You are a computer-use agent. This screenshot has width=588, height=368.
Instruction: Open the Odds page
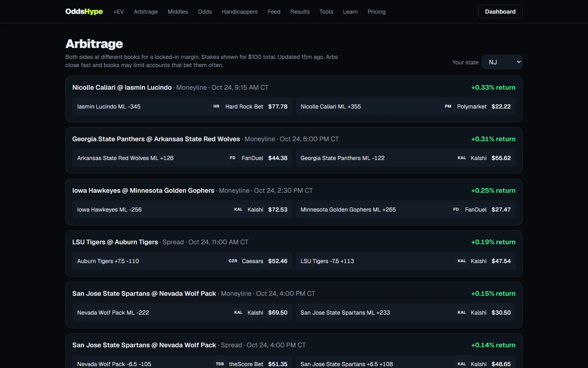(x=205, y=11)
